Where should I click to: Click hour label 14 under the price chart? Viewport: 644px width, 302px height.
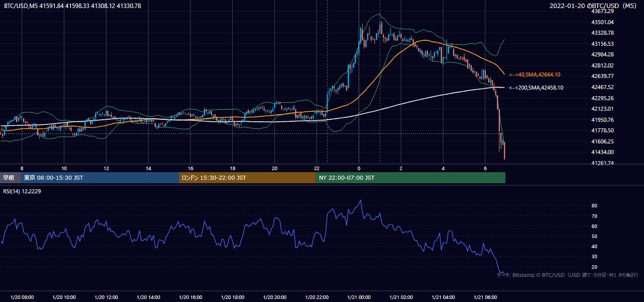[148, 168]
